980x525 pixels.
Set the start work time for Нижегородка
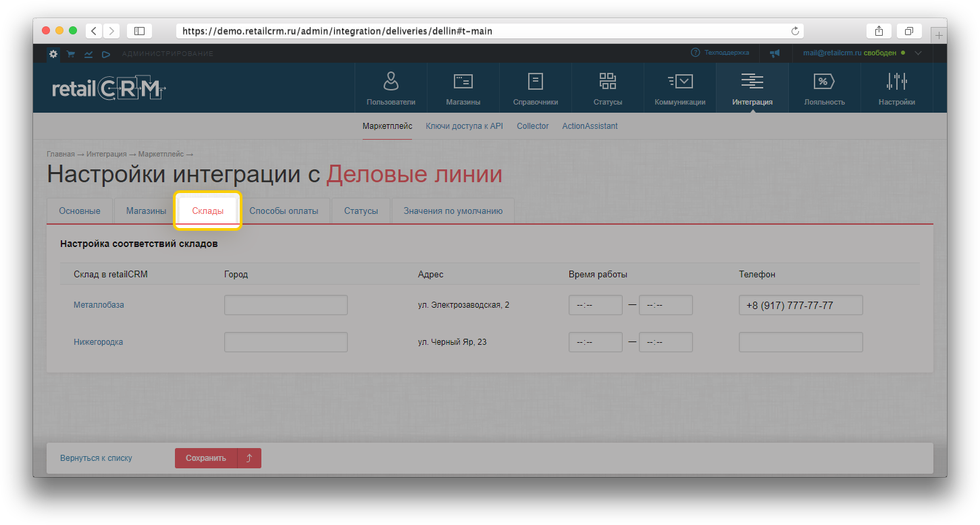point(596,342)
